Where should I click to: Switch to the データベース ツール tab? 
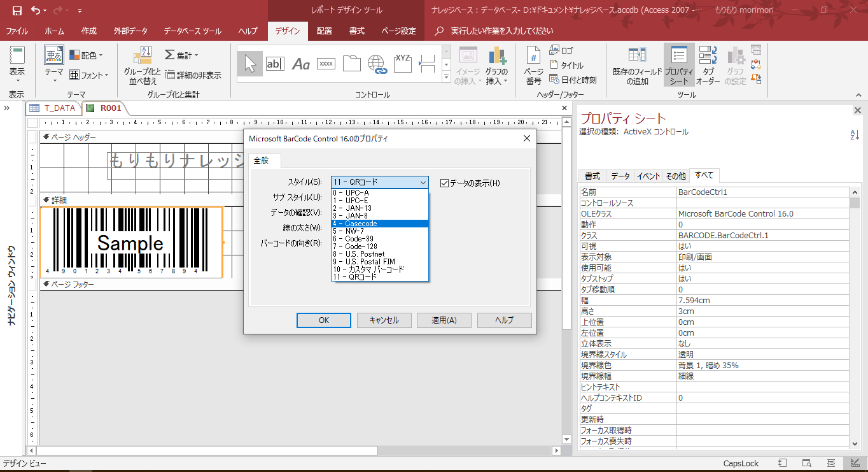193,31
